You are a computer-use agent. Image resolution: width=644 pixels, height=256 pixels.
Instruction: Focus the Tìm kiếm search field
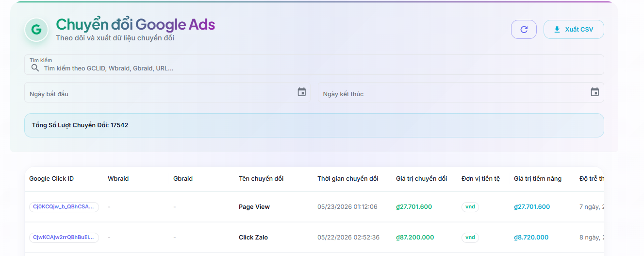(314, 65)
